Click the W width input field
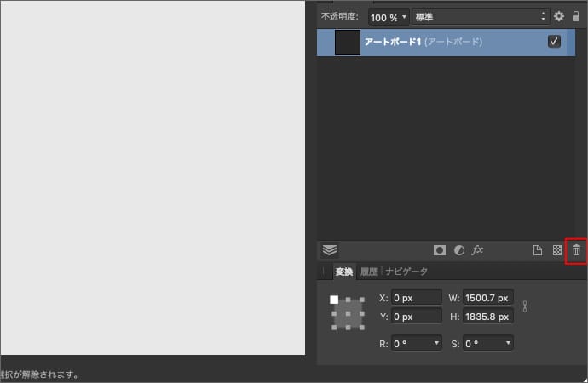 coord(488,298)
